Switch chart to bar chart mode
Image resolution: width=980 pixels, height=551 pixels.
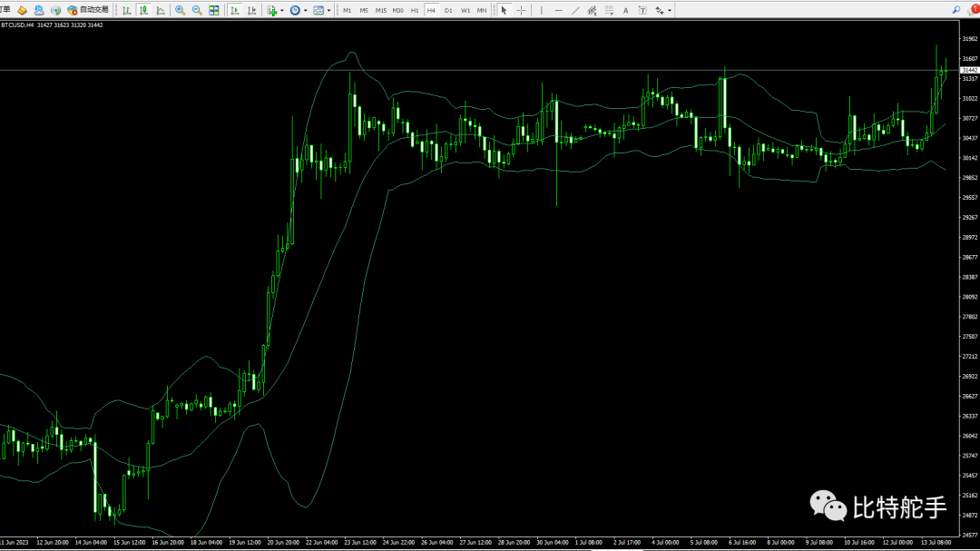127,10
